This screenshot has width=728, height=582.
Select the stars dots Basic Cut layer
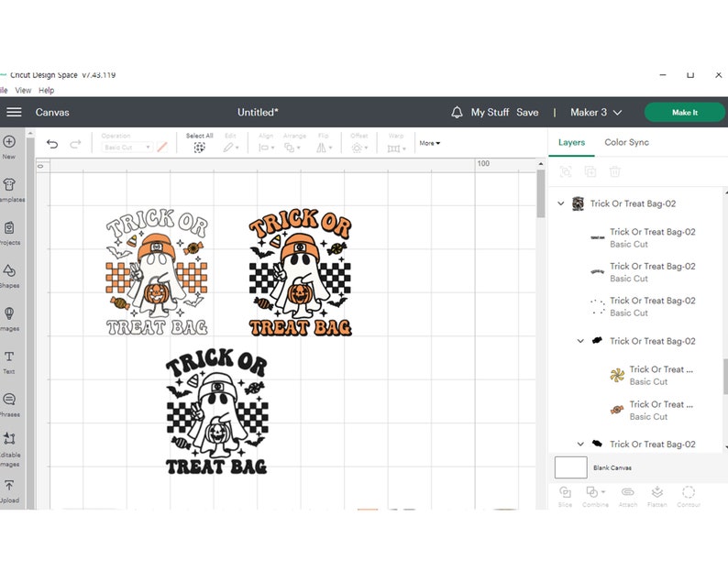pyautogui.click(x=643, y=306)
